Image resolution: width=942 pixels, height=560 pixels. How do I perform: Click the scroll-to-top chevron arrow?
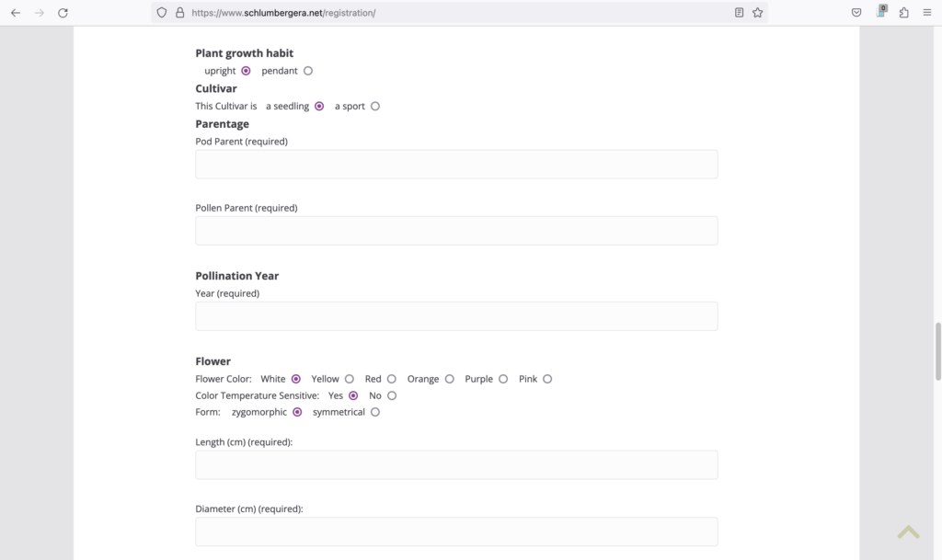(x=908, y=531)
